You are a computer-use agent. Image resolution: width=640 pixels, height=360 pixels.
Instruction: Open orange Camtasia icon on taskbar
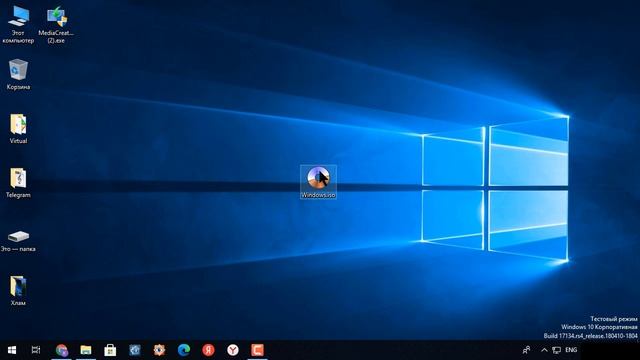(x=257, y=350)
